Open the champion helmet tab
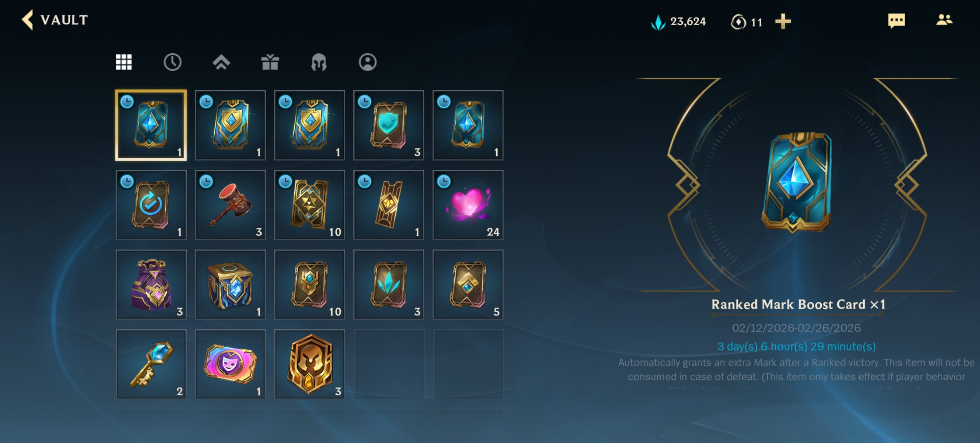Screen dimensions: 980x443 [319, 62]
